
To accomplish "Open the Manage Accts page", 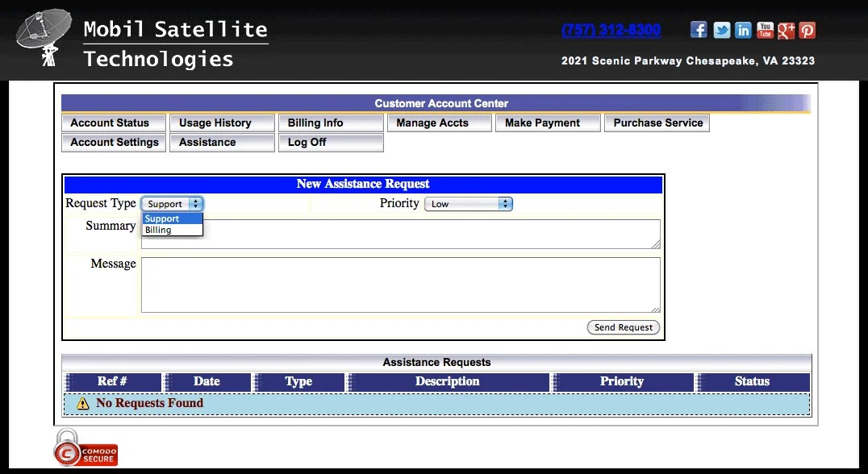I will coord(440,123).
